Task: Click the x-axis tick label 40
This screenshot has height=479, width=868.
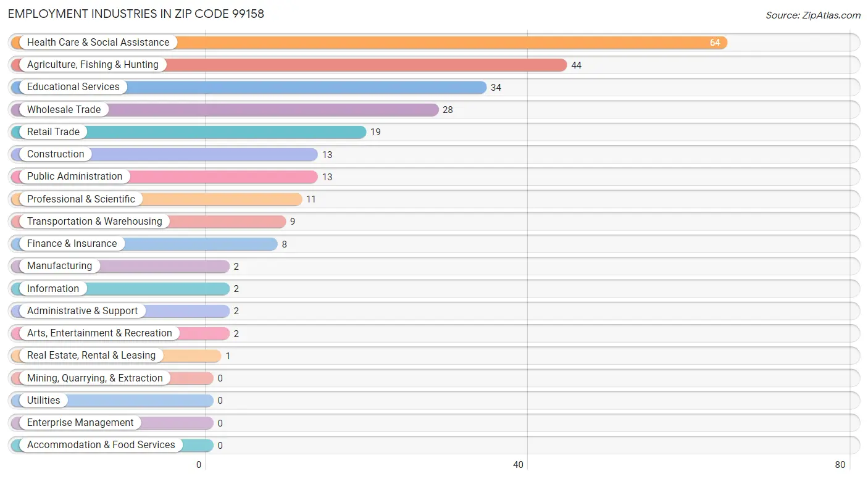Action: pyautogui.click(x=519, y=465)
